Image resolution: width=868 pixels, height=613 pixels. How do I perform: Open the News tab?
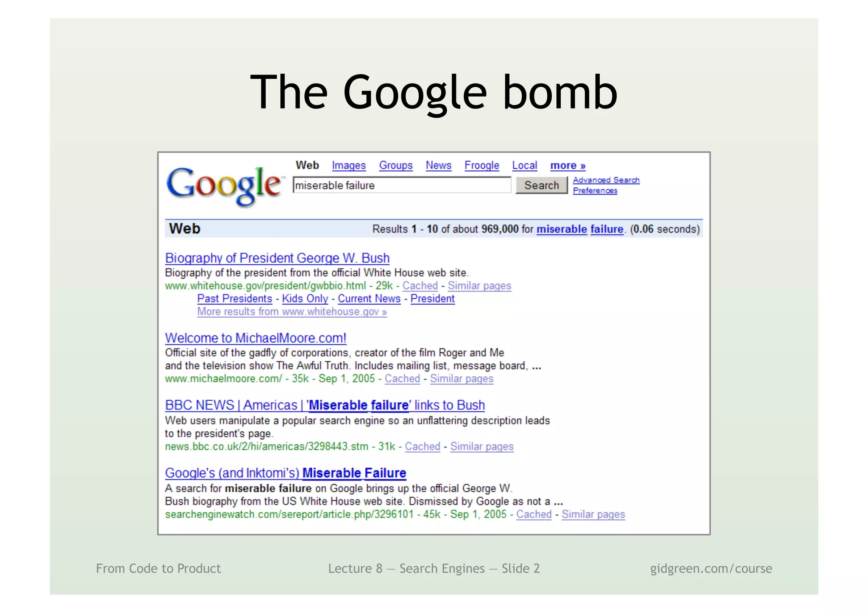click(x=438, y=166)
